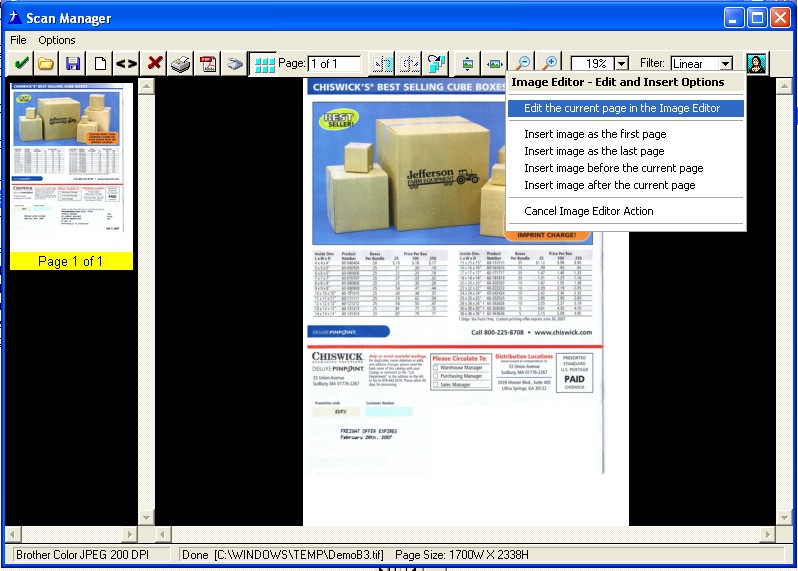Click the rotate left icon
This screenshot has width=798, height=571.
(x=383, y=64)
